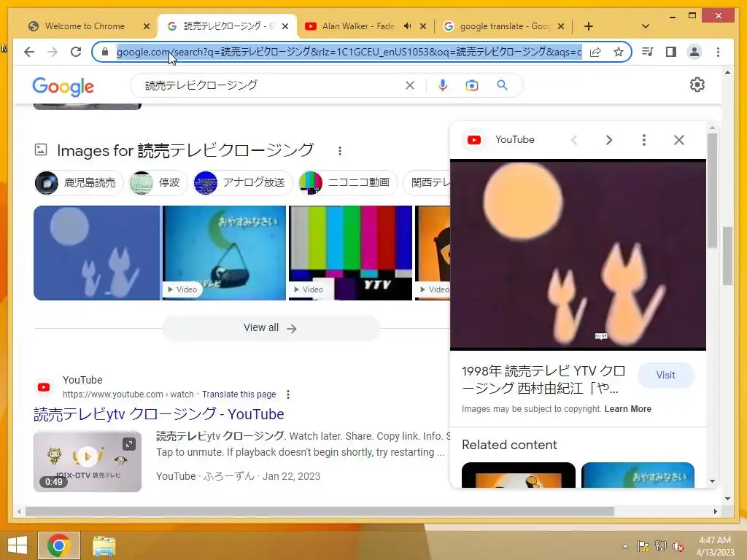
Task: Click Visit button in preview panel
Action: point(665,376)
